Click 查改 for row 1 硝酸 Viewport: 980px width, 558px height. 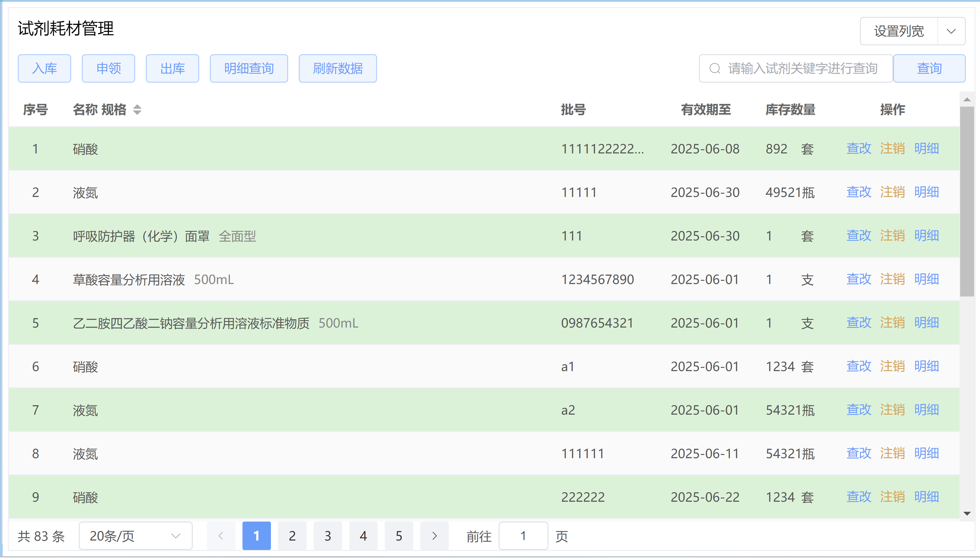tap(858, 148)
